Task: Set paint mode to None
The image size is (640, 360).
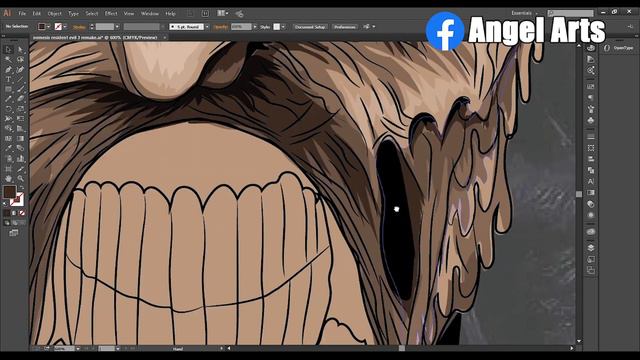Action: coord(22,213)
